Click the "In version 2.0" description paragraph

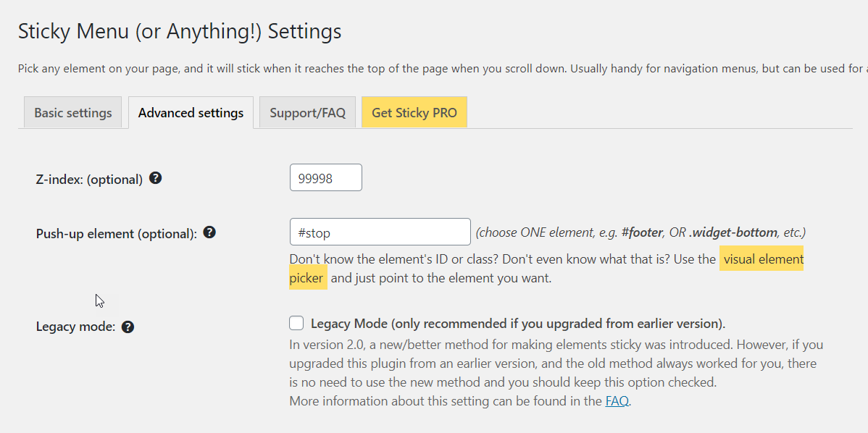tap(556, 363)
